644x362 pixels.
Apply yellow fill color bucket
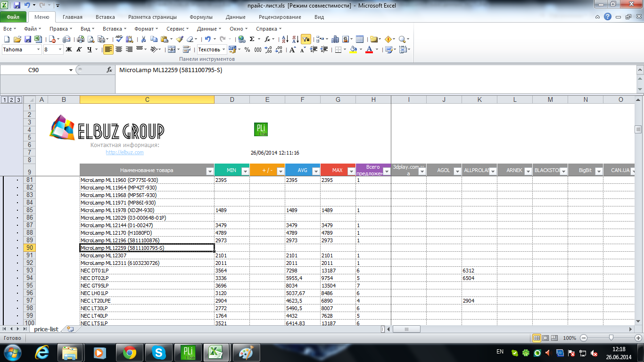352,49
